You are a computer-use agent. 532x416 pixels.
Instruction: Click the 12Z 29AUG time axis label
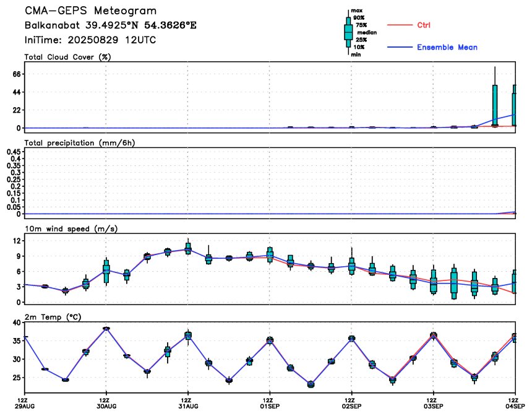click(x=24, y=403)
